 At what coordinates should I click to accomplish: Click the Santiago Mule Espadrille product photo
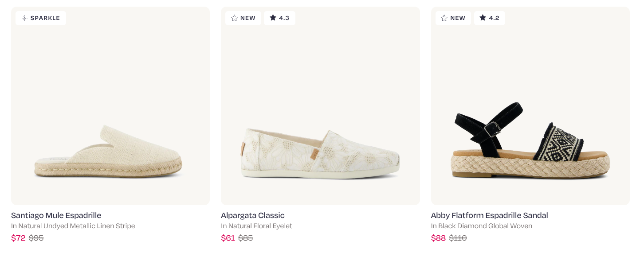coord(110,105)
